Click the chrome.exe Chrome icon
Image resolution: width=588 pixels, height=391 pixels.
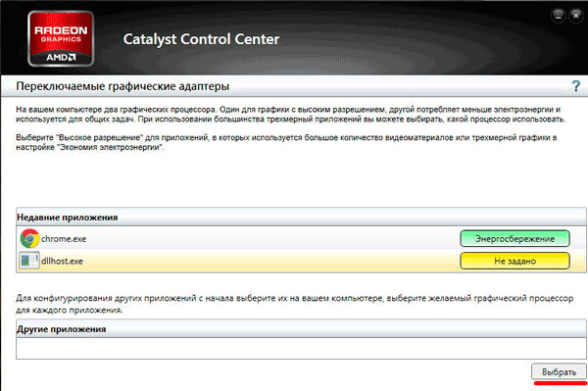click(29, 239)
